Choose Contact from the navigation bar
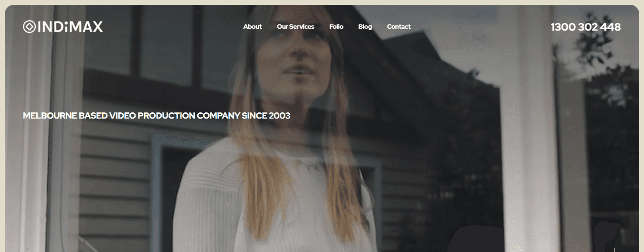644x252 pixels. pos(399,26)
